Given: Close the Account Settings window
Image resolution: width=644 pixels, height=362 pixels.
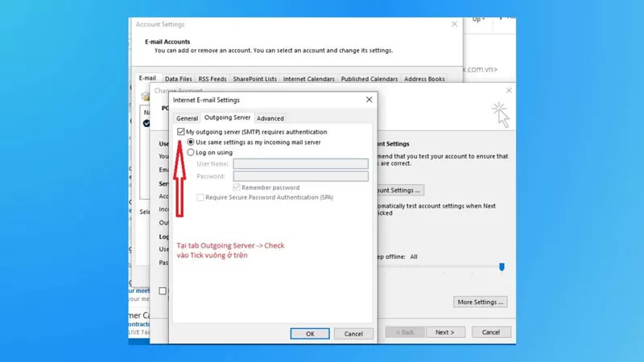Looking at the screenshot, I should click(x=454, y=24).
